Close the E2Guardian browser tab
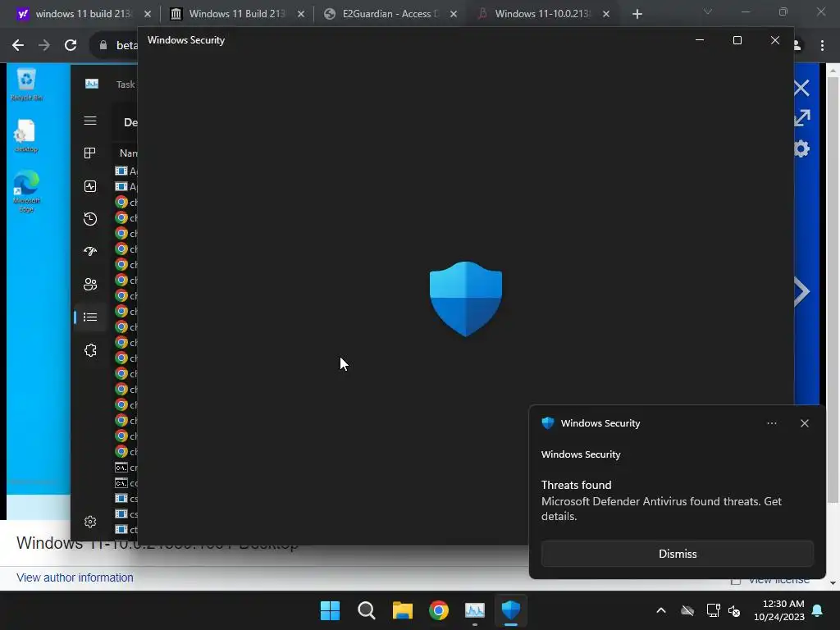 453,14
